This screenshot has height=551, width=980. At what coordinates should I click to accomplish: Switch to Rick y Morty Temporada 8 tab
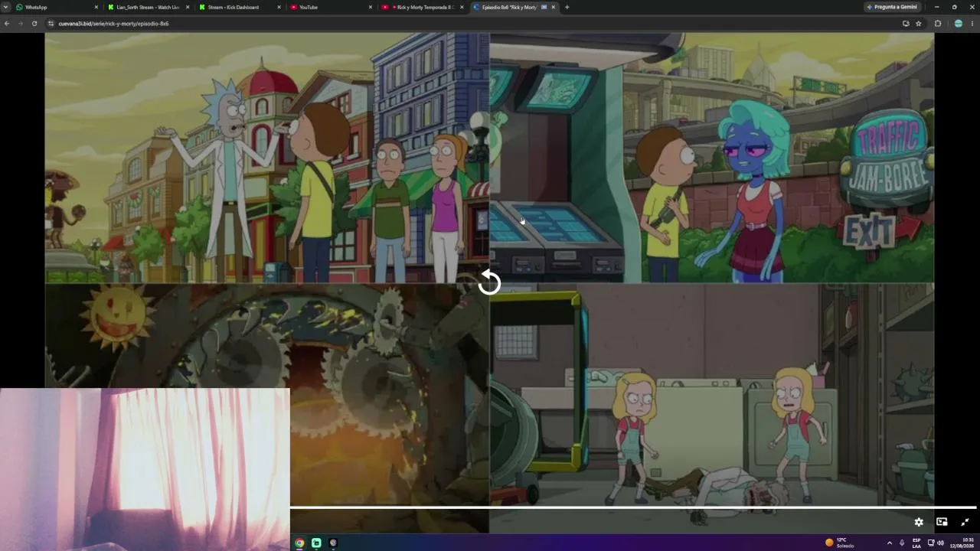(x=421, y=7)
